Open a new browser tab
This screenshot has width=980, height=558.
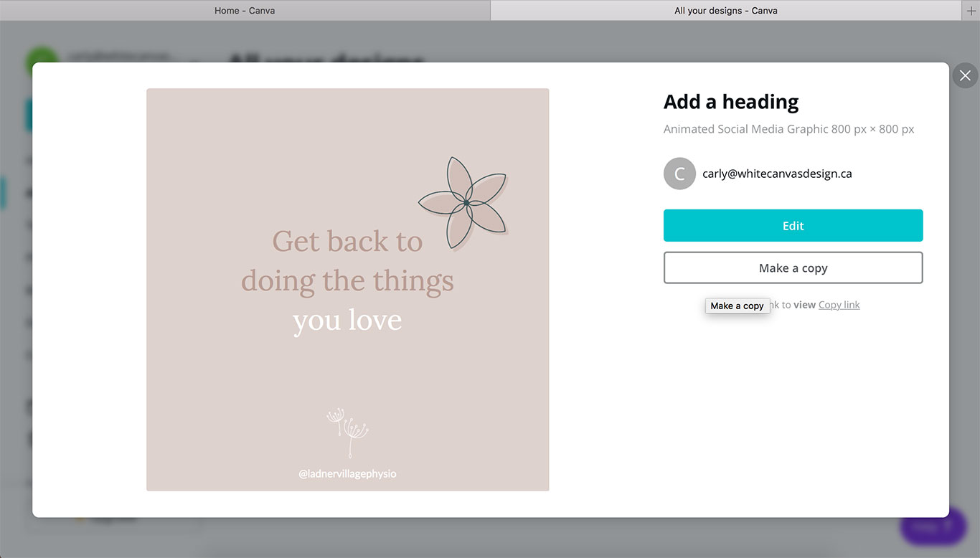tap(971, 11)
